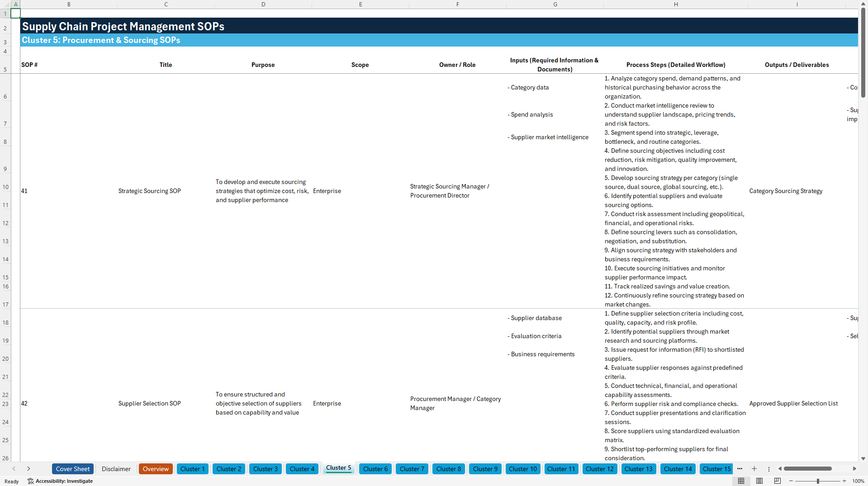Switch to Cluster 13 sheet

coord(639,469)
